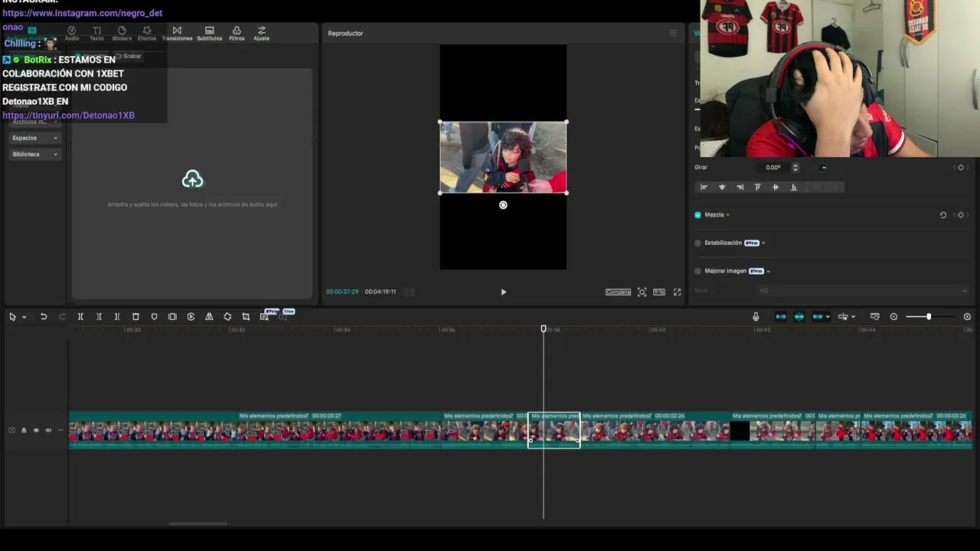Mirror the selected clip
Image resolution: width=980 pixels, height=551 pixels.
click(209, 317)
